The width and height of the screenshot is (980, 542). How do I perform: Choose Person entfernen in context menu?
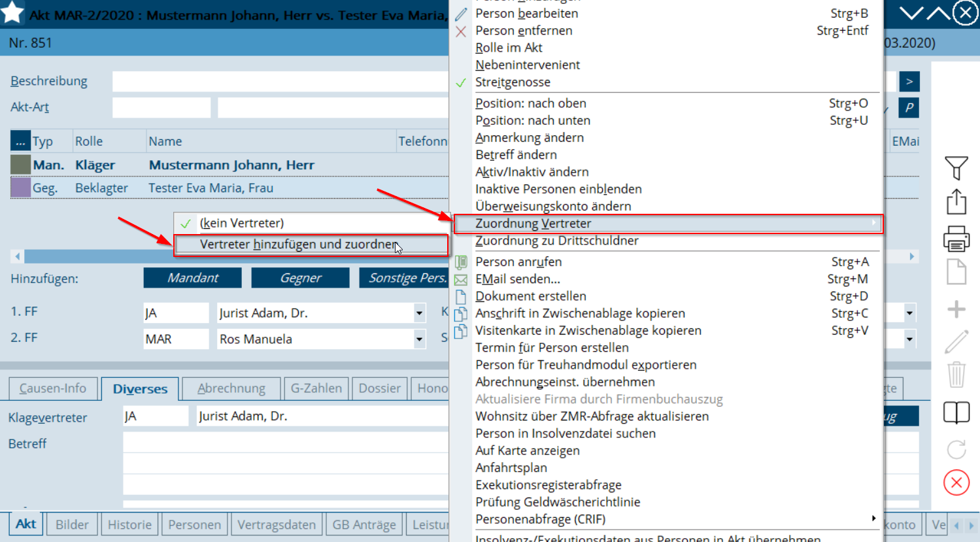pos(667,30)
